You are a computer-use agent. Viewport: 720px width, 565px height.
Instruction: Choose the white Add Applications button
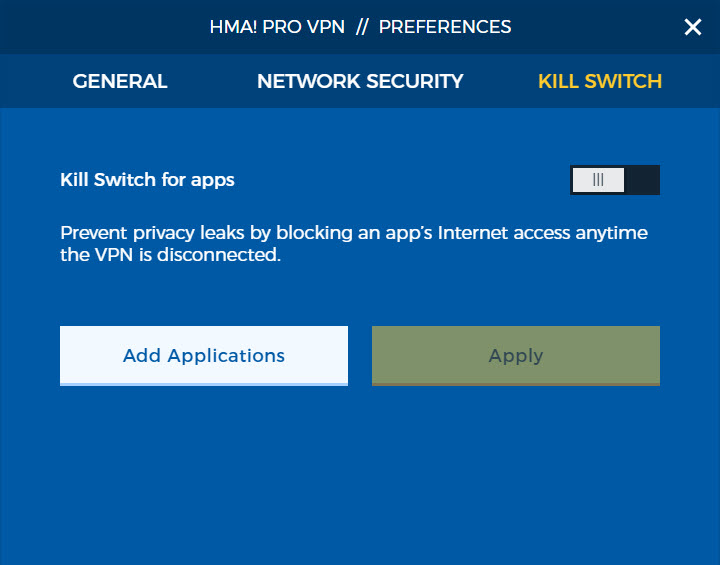coord(204,356)
